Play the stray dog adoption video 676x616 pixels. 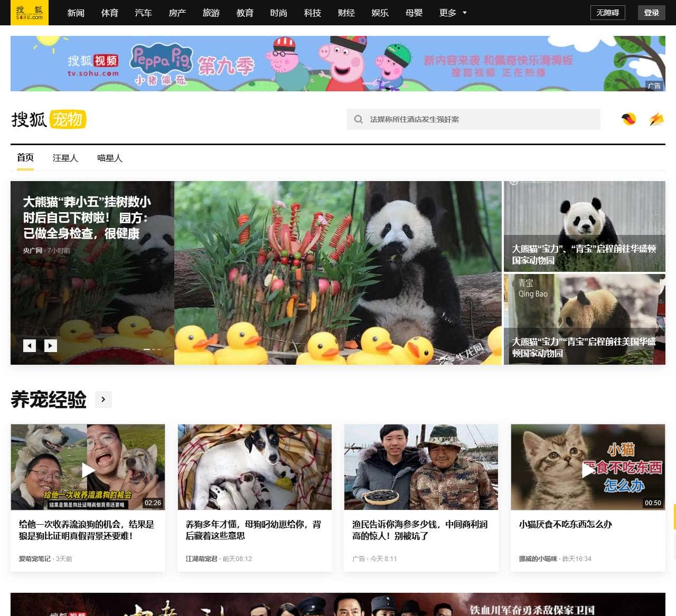[88, 469]
